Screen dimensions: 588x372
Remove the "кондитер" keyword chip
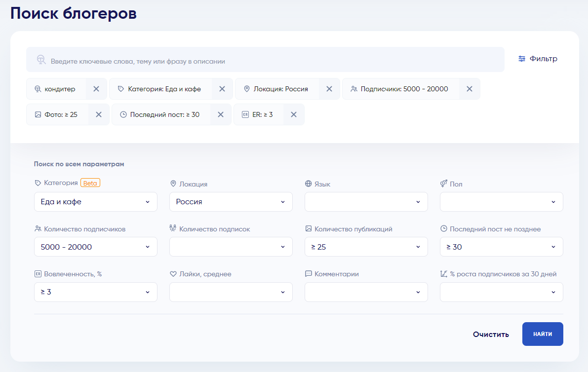point(96,89)
